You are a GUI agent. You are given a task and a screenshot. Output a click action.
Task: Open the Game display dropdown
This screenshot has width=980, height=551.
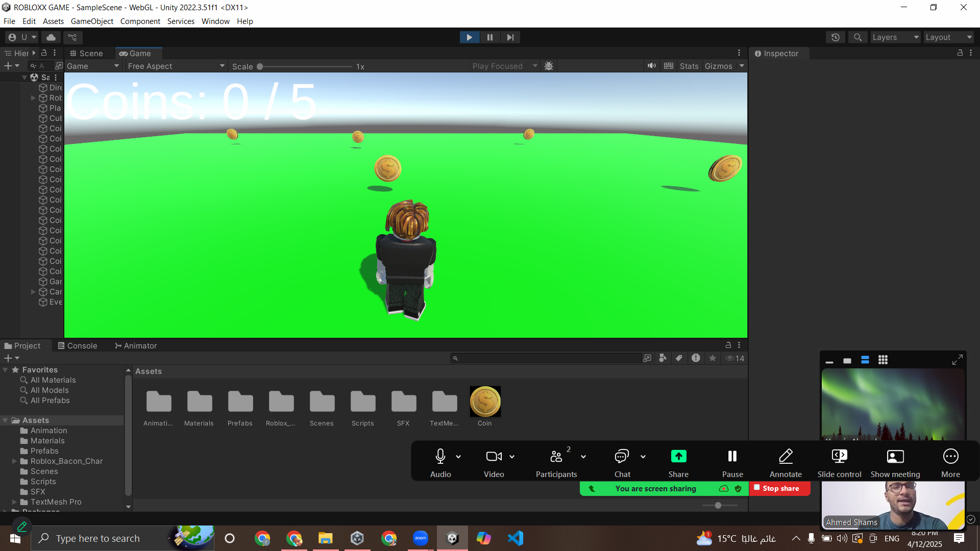[x=92, y=66]
